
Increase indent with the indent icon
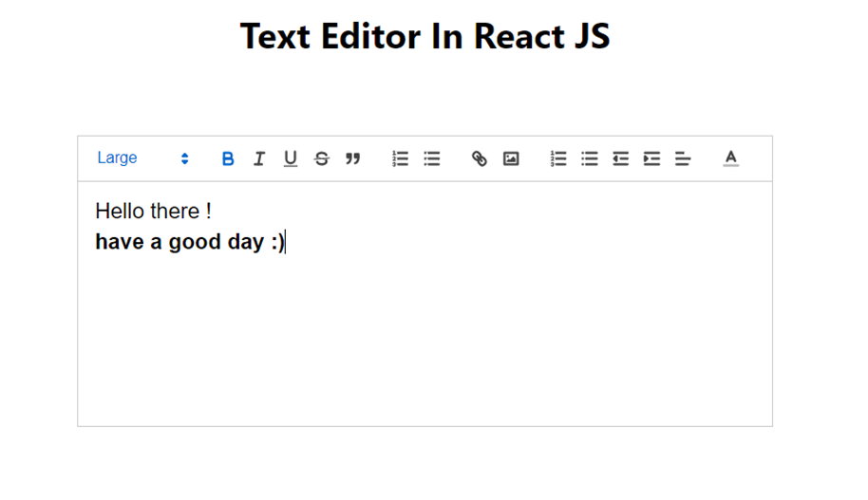point(651,158)
